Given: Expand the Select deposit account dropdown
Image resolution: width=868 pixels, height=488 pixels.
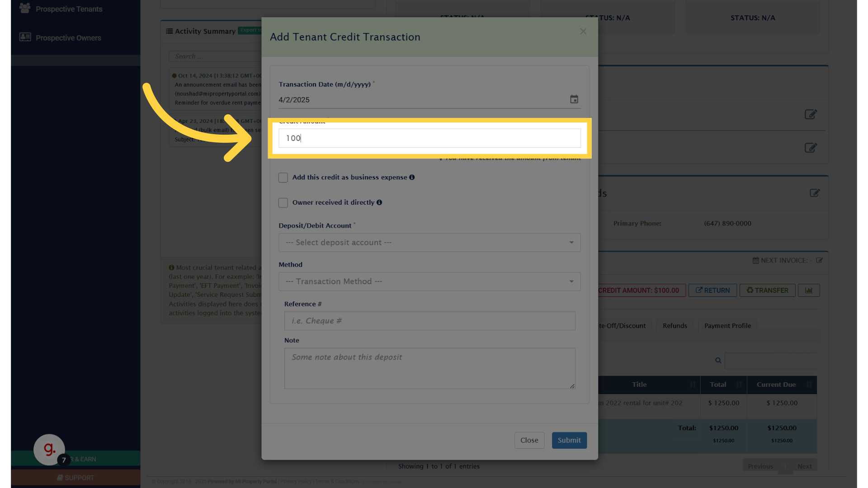Looking at the screenshot, I should point(429,243).
